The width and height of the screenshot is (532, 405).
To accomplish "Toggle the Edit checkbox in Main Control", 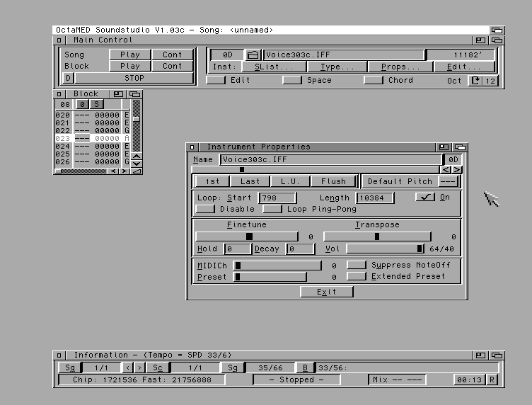I will coord(216,80).
